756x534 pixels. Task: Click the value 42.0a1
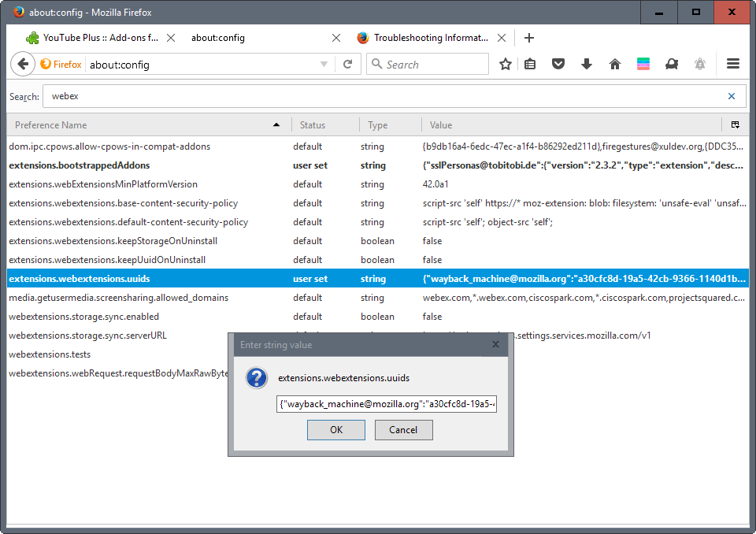point(435,184)
